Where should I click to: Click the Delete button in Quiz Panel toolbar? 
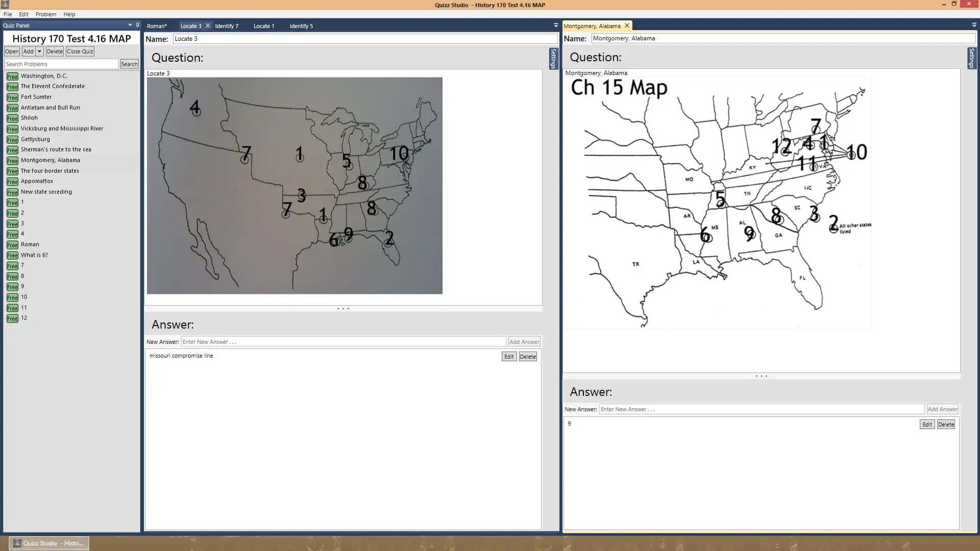click(x=54, y=51)
